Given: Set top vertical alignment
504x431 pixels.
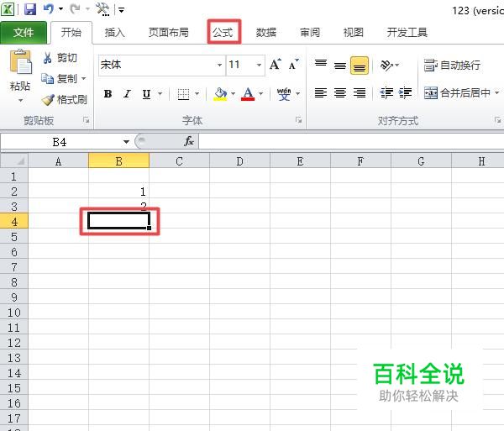Looking at the screenshot, I should click(x=321, y=65).
